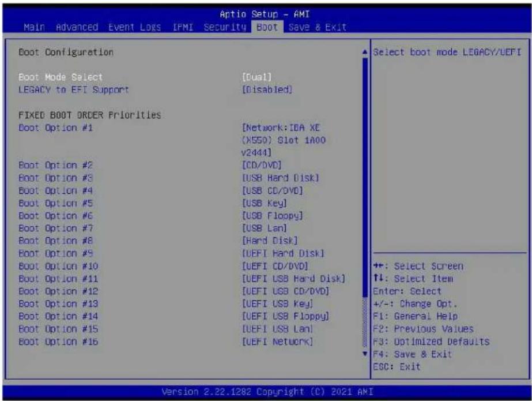Change the [CD/DVD] boot value
Viewport: 532px width, 401px height.
262,166
